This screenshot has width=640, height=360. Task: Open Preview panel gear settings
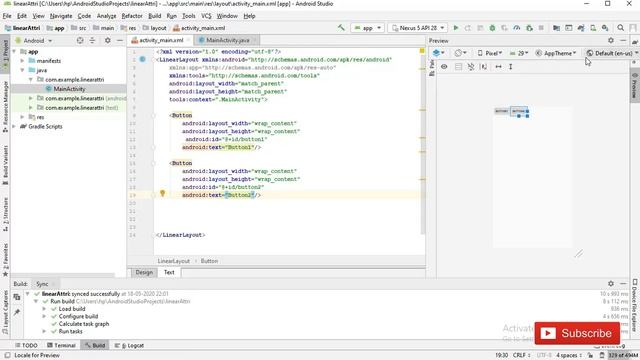(611, 40)
